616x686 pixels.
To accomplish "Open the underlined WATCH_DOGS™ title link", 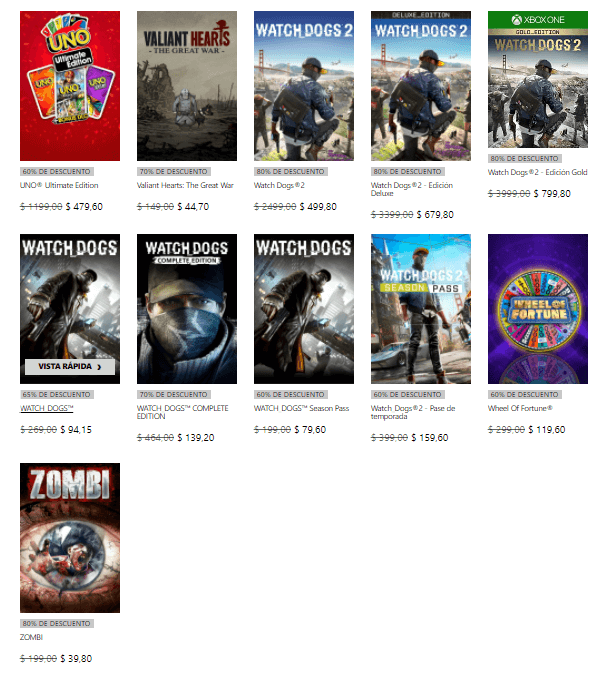I will pyautogui.click(x=46, y=408).
